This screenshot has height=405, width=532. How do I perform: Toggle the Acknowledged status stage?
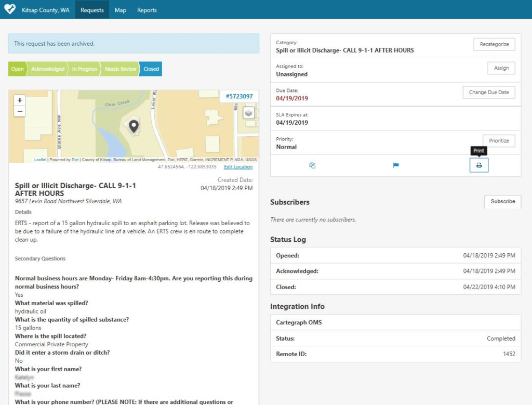click(x=48, y=68)
